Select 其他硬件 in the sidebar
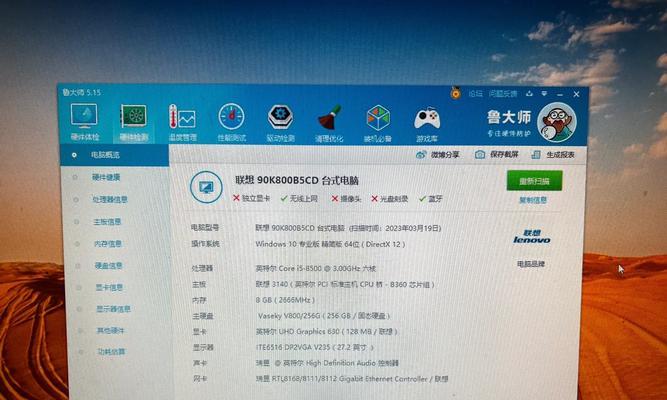This screenshot has height=400, width=667. tap(110, 330)
